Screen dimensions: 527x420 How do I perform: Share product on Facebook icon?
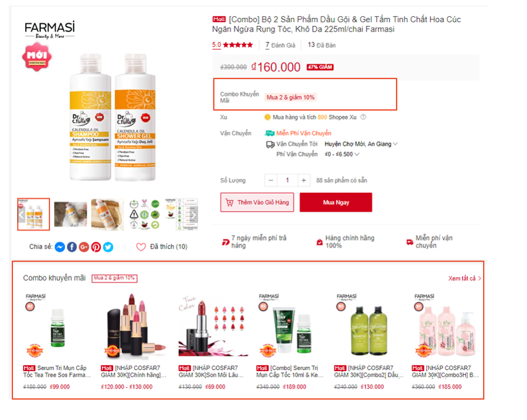(x=72, y=247)
